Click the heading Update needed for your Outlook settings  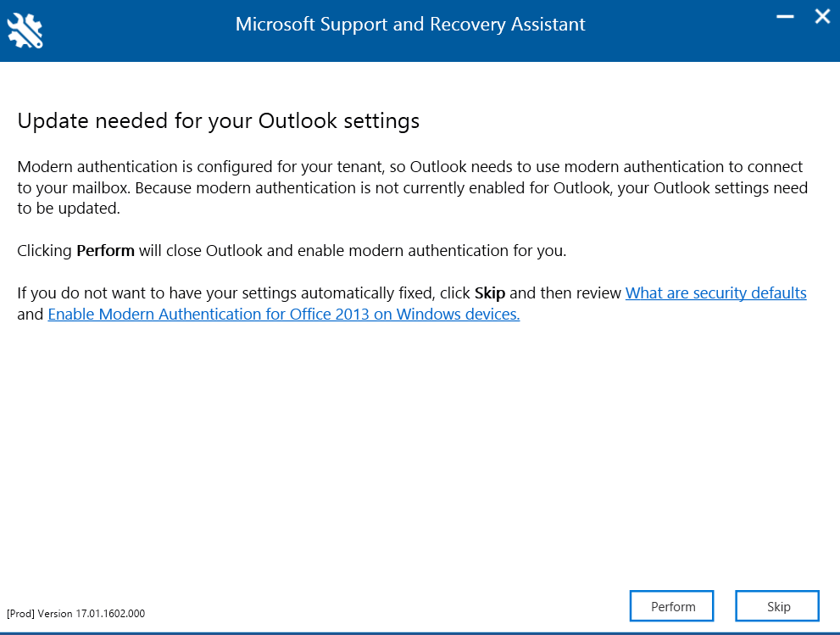click(x=218, y=120)
